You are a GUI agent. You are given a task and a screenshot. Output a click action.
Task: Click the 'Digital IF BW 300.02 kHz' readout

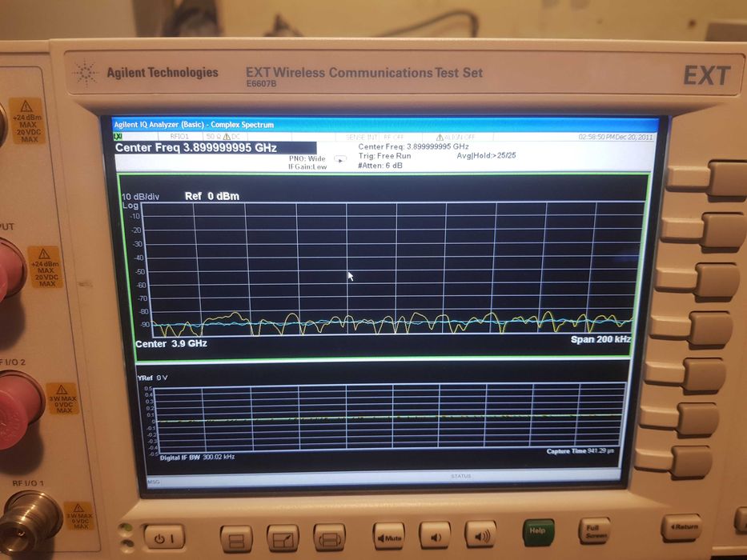point(197,457)
